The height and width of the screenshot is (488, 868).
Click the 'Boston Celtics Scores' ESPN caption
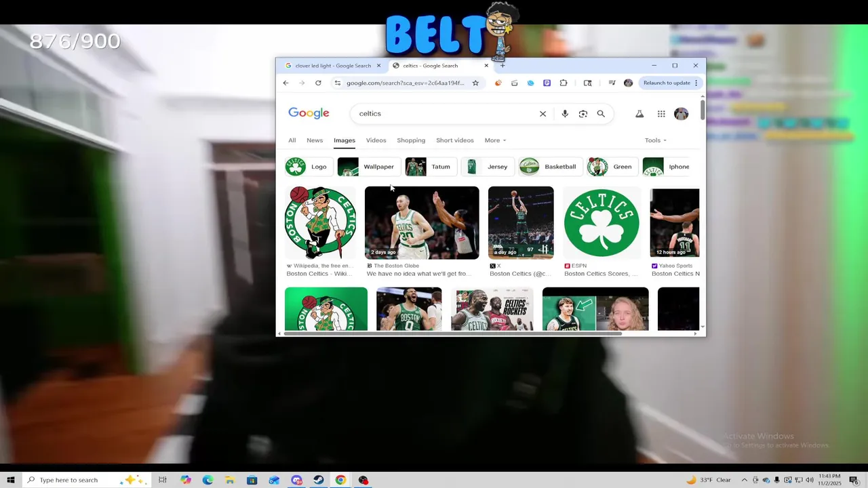601,274
